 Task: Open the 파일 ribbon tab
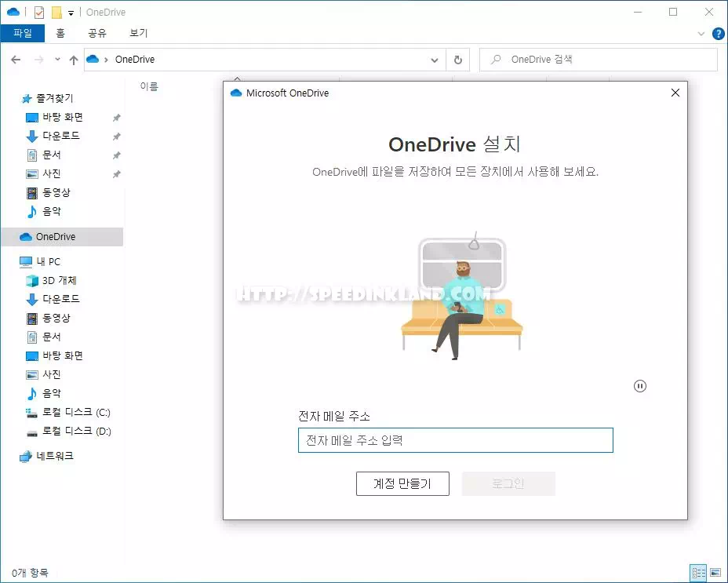pos(22,33)
